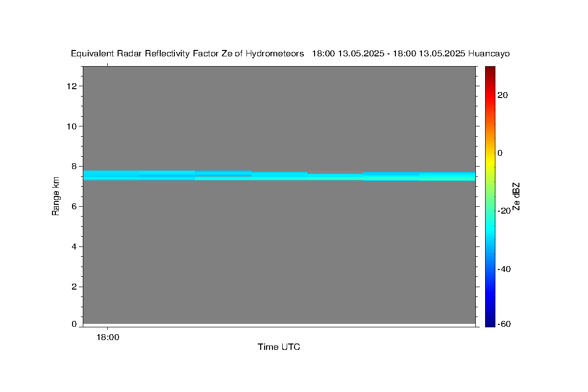Click the dark blue bottom of colorbar
Image resolution: width=588 pixels, height=392 pixels.
490,323
